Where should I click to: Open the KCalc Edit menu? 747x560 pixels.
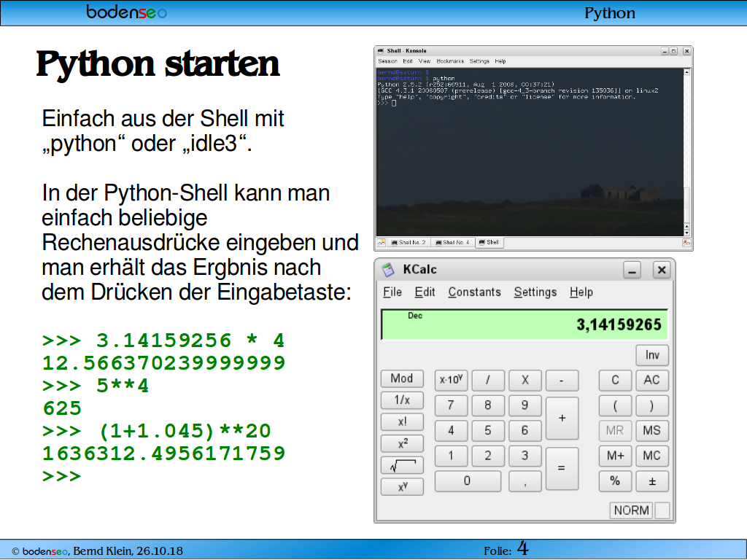425,292
